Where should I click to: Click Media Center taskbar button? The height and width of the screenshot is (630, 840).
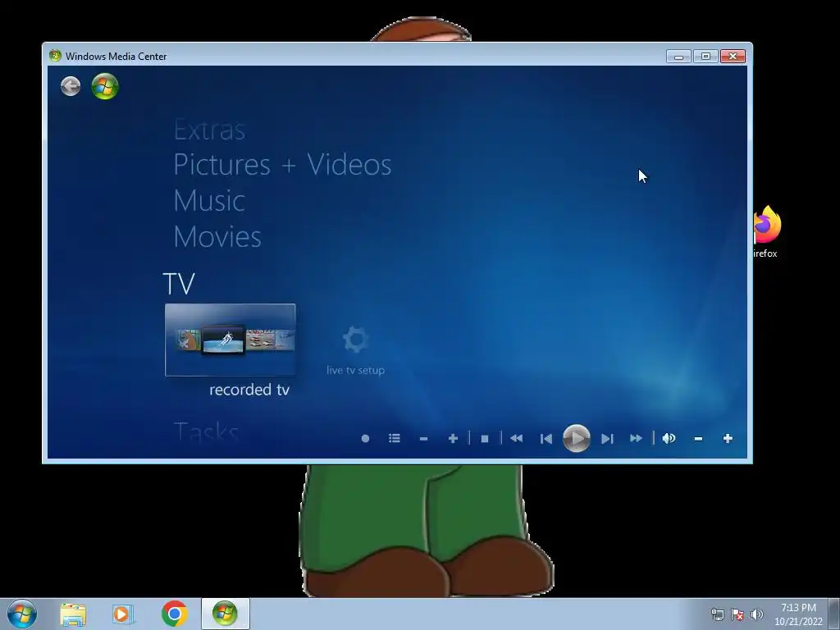225,614
